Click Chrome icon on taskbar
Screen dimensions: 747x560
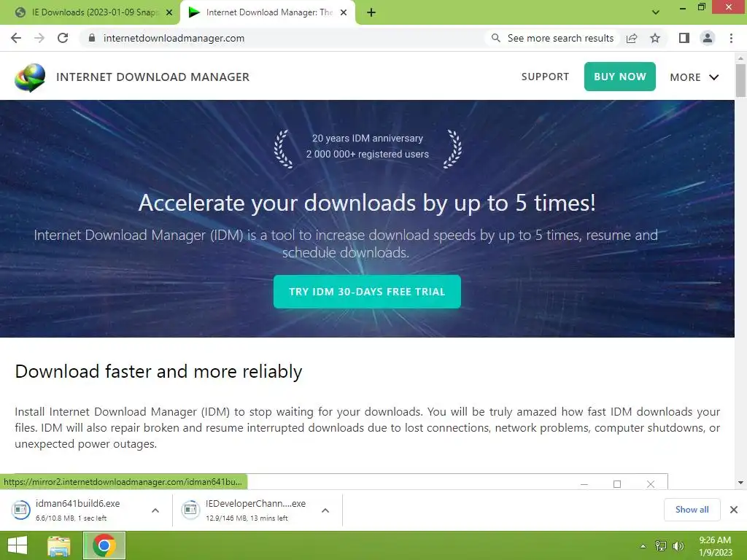104,545
